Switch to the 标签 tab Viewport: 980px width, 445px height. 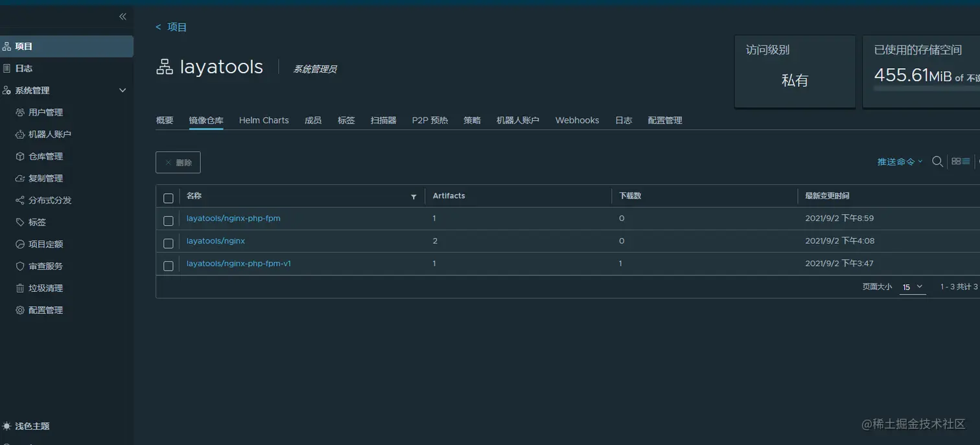point(346,121)
